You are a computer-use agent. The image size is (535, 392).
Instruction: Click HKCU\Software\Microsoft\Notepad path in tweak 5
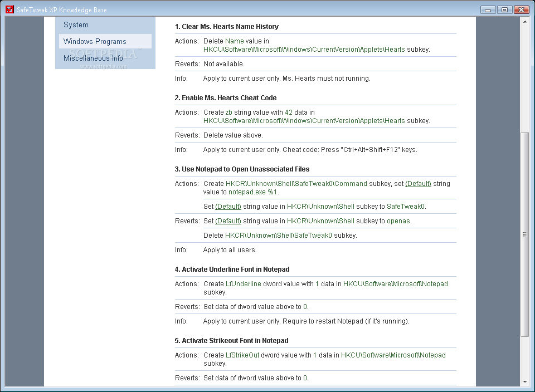[393, 355]
